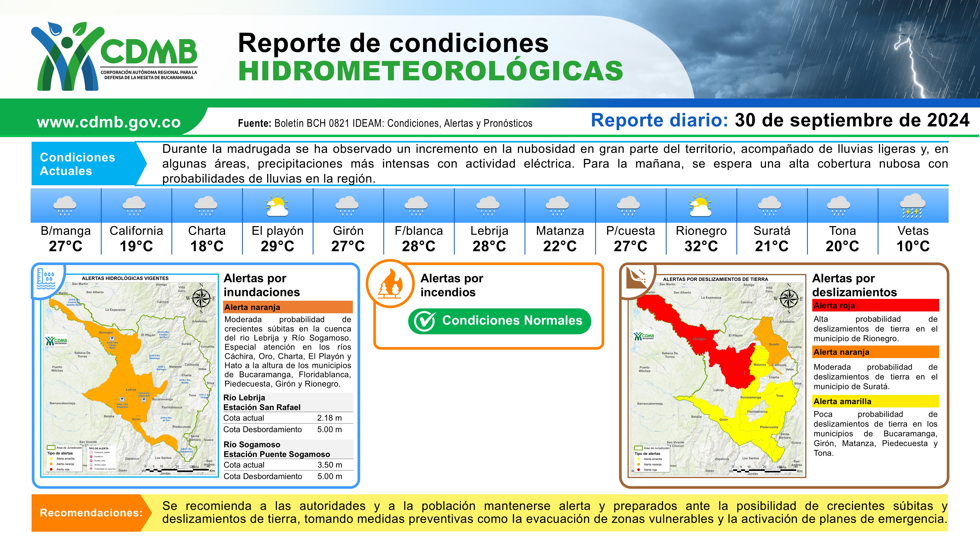The width and height of the screenshot is (980, 551).
Task: Select the Recomendaciones orange label
Action: [x=91, y=513]
